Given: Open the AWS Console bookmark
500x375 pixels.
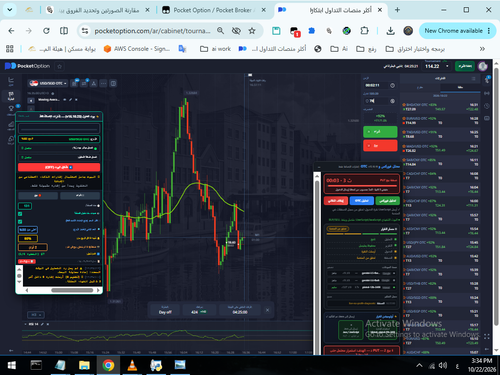Looking at the screenshot, I should pyautogui.click(x=137, y=49).
